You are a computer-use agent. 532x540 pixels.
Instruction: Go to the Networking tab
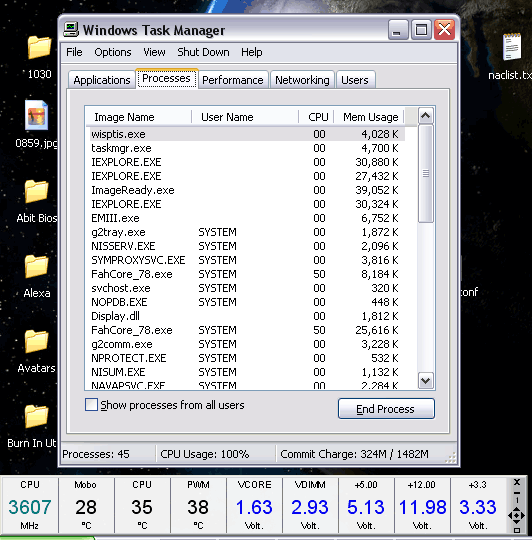[302, 80]
